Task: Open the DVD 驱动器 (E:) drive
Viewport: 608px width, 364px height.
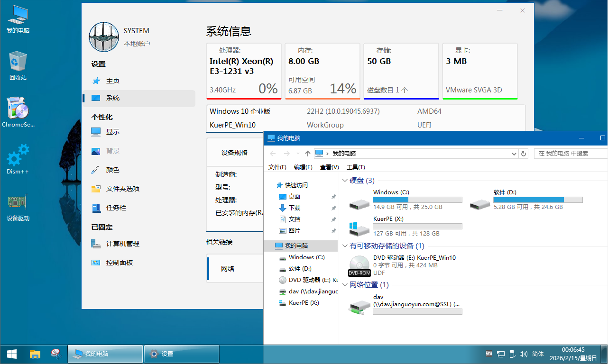Action: (359, 265)
